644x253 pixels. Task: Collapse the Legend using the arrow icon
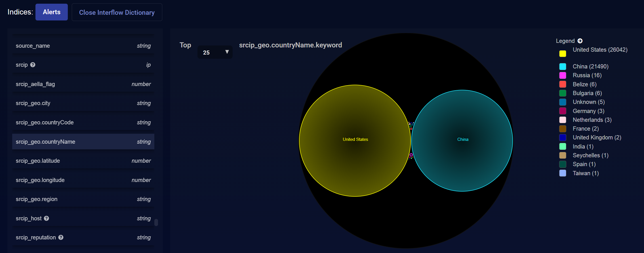(x=580, y=41)
